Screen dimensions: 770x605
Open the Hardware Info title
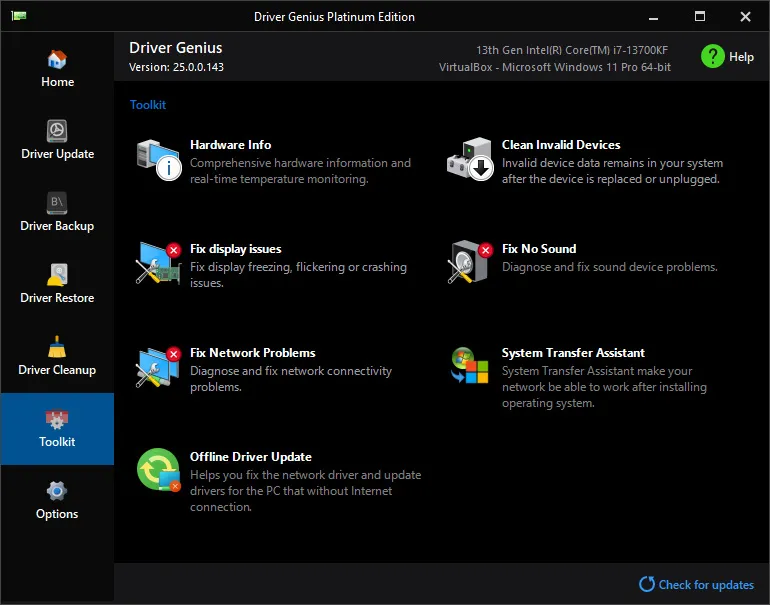(230, 145)
